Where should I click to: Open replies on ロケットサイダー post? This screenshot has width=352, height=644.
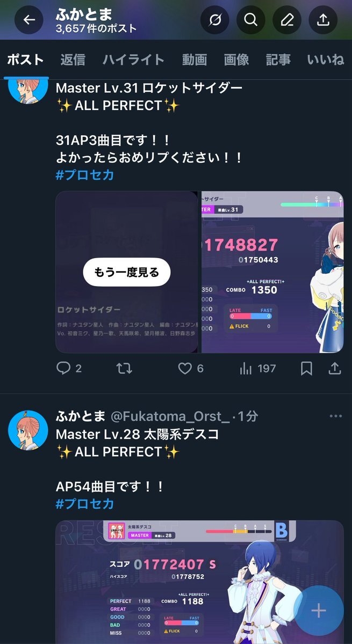click(69, 368)
